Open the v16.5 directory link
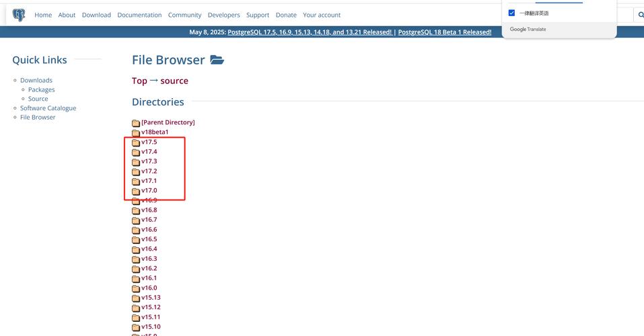The height and width of the screenshot is (336, 644). [149, 239]
